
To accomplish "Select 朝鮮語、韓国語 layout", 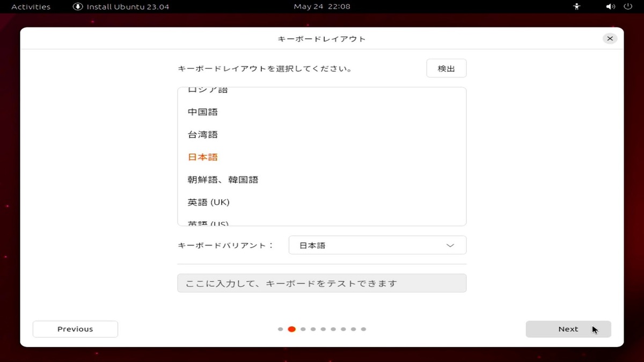I will (x=322, y=180).
